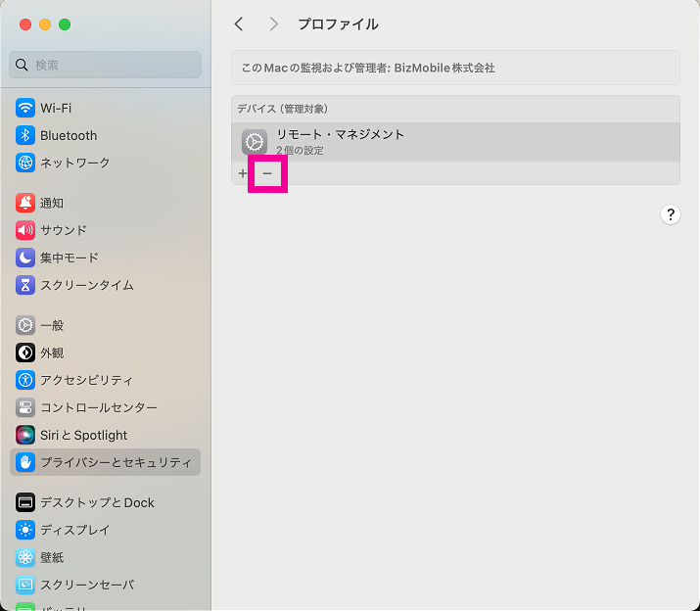Select サウンド in the sidebar
700x611 pixels.
63,230
